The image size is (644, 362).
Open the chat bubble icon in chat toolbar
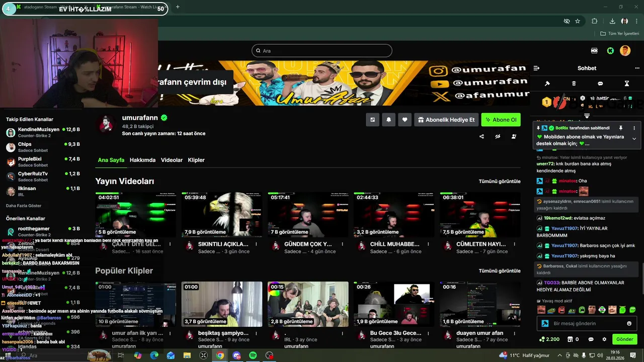point(600,83)
